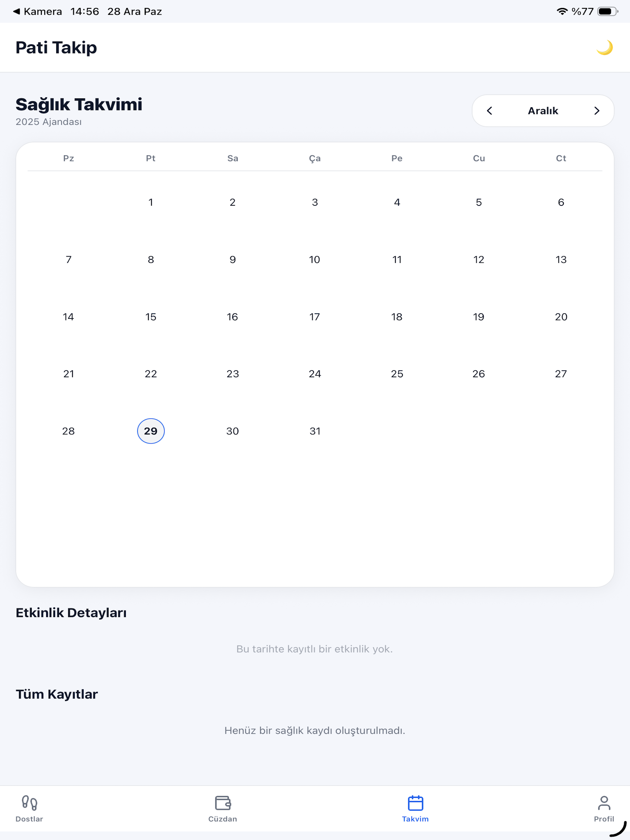Choose day 28 in the last week row
630x840 pixels.
coord(68,431)
